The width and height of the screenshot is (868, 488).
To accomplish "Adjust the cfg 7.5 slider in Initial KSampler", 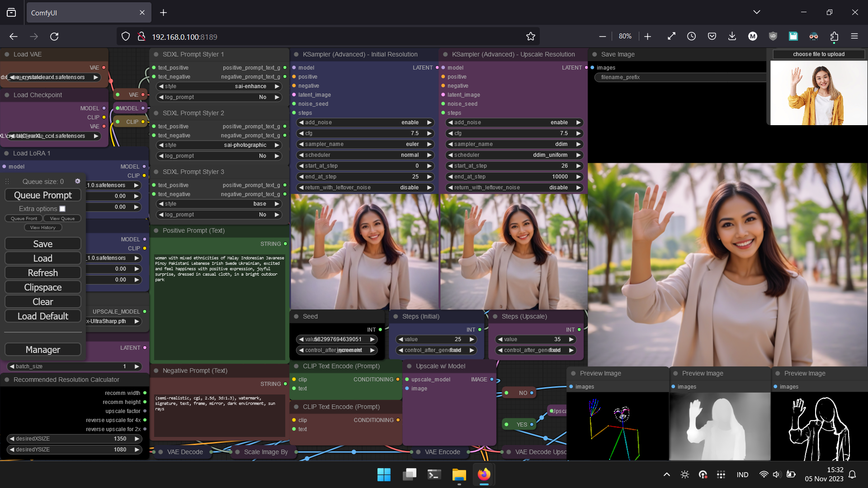I will pyautogui.click(x=365, y=133).
